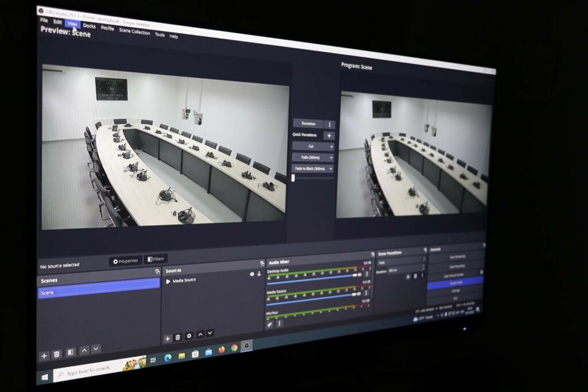Image resolution: width=588 pixels, height=392 pixels.
Task: Expand the Fade (300ms) quick transition dropdown
Action: click(x=313, y=157)
